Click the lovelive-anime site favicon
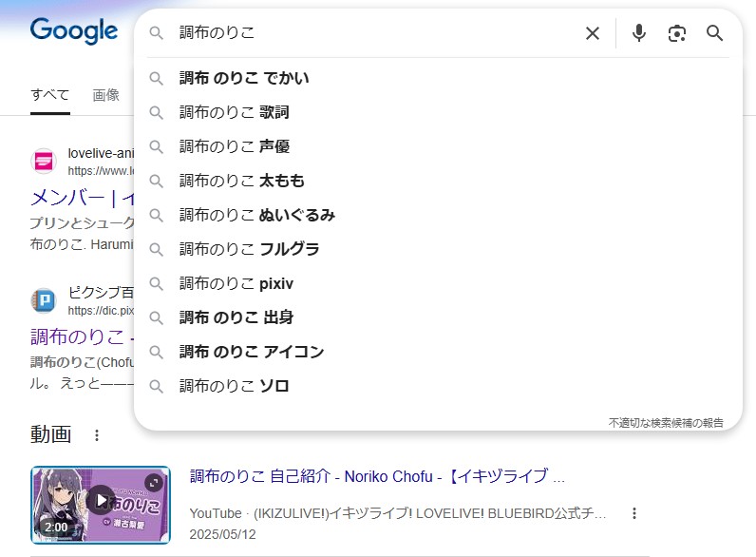This screenshot has width=756, height=557. tap(44, 162)
